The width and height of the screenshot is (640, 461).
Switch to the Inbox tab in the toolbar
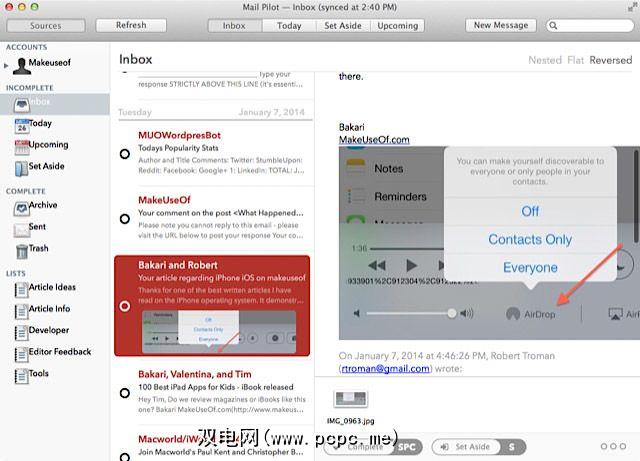point(235,25)
